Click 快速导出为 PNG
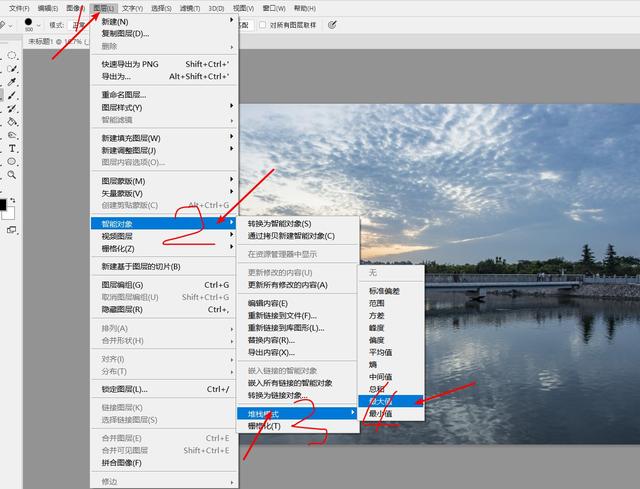Image resolution: width=640 pixels, height=489 pixels. point(130,64)
